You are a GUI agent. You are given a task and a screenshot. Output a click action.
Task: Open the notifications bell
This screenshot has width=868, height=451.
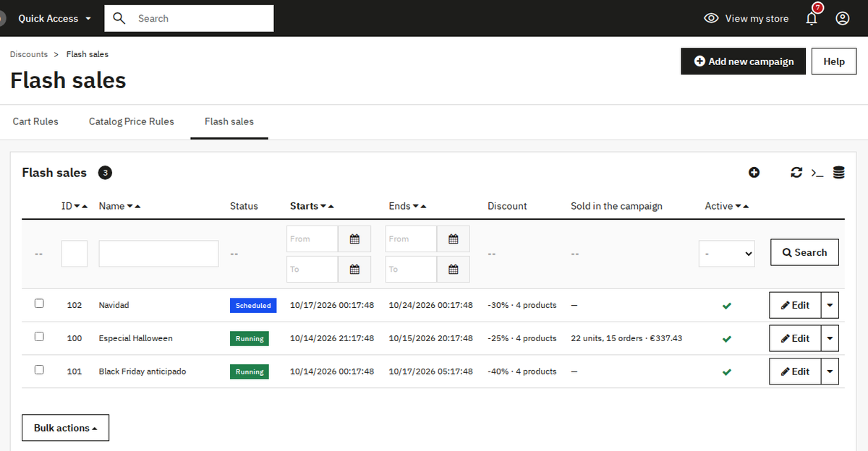pos(812,18)
